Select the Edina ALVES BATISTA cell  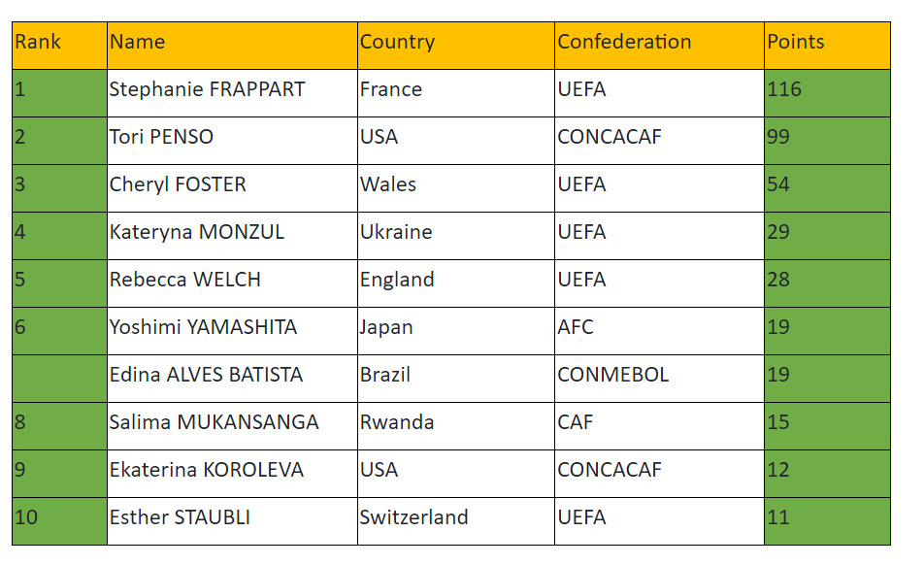(231, 377)
